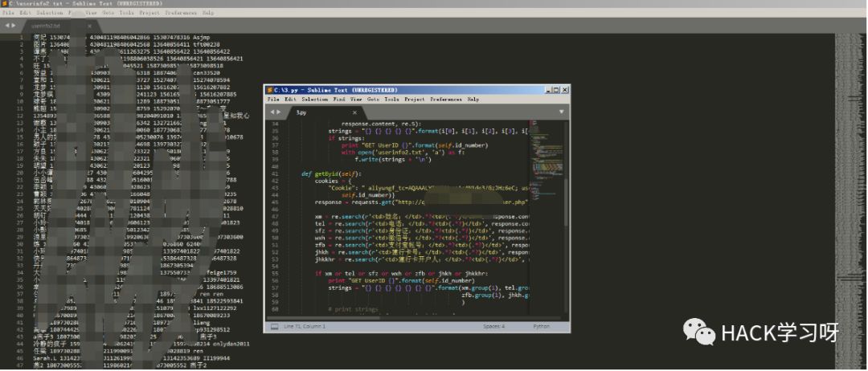
Task: Open Selection menu in 3.py window
Action: tap(314, 100)
